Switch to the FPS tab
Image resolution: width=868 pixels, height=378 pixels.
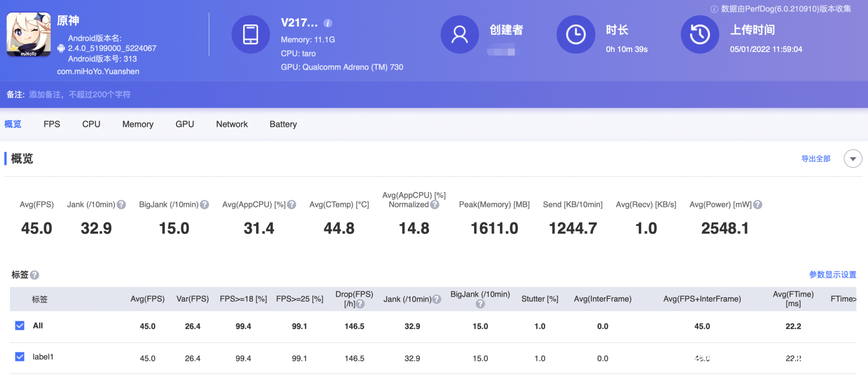52,124
